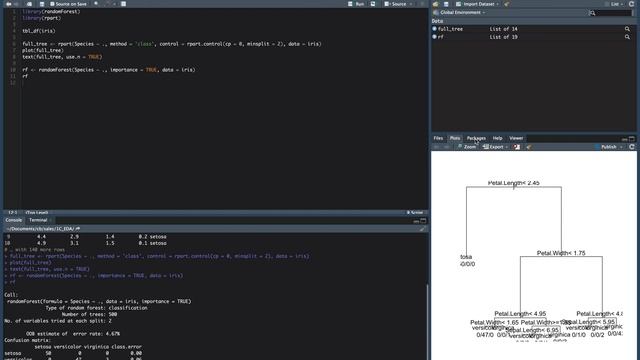The height and width of the screenshot is (360, 640).
Task: Open the Source button dropdown arrow
Action: (x=411, y=4)
